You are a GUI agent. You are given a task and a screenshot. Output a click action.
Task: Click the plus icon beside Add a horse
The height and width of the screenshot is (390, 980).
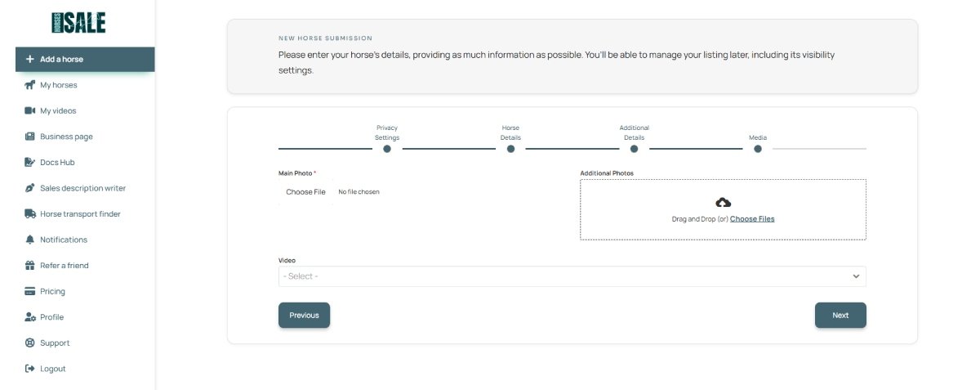pyautogui.click(x=30, y=60)
